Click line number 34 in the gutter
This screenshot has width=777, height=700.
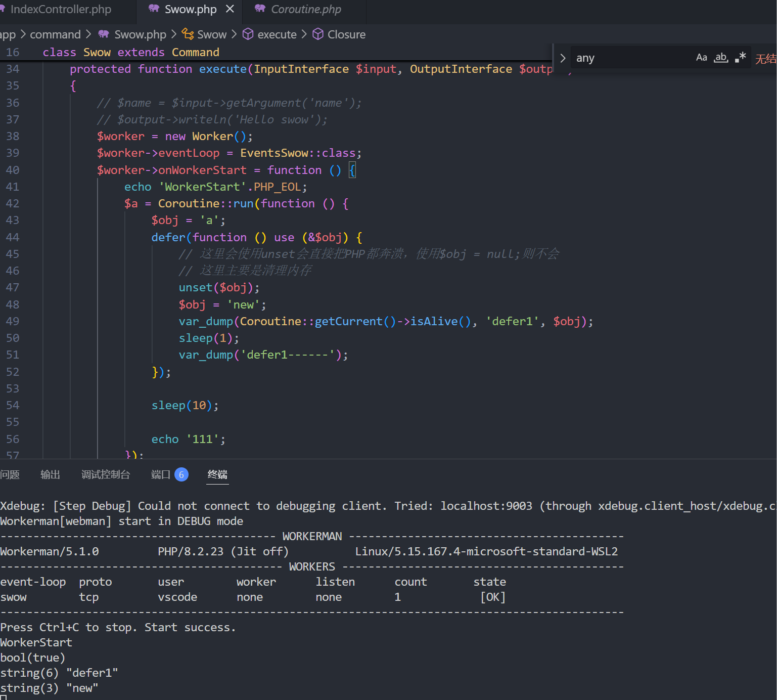click(x=13, y=69)
